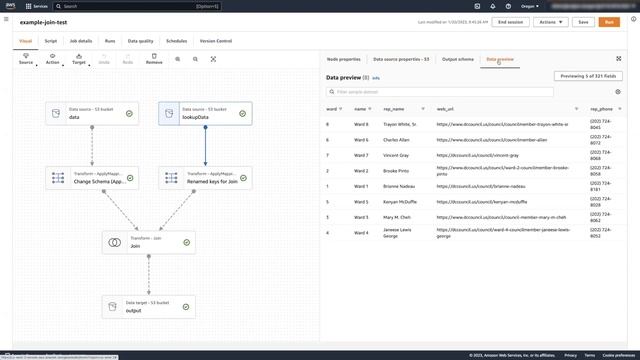Focus the Filter sample dataset field
This screenshot has height=360, width=640.
(440, 92)
